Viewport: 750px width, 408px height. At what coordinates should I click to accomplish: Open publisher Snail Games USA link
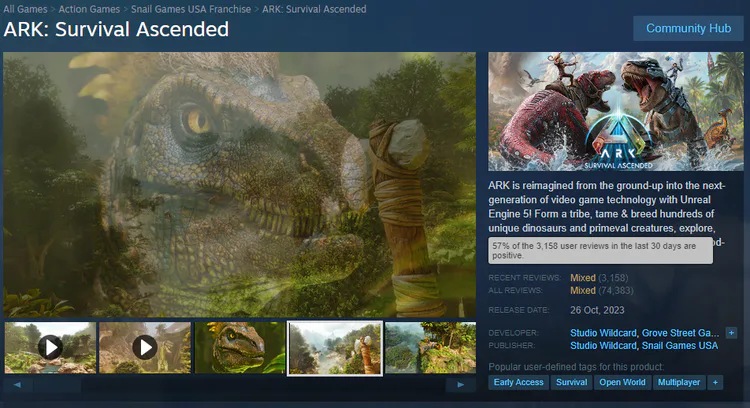[680, 345]
